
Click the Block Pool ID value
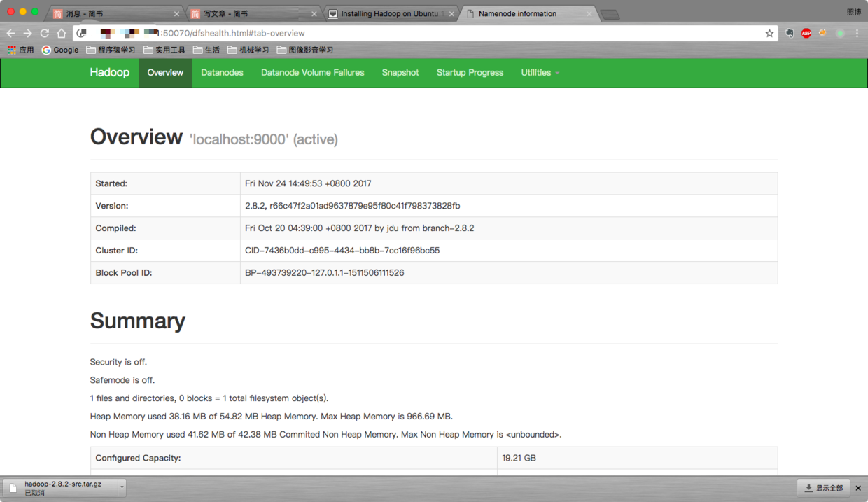[324, 273]
